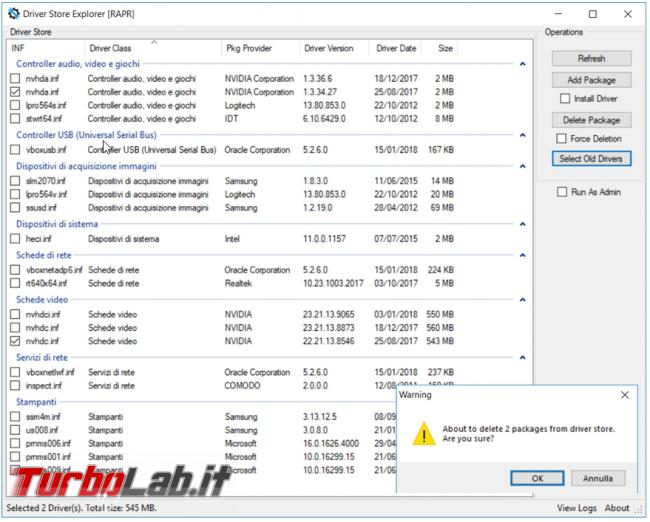The image size is (650, 522).
Task: Select the vboxnetadp6.inf row name
Action: coord(54,270)
